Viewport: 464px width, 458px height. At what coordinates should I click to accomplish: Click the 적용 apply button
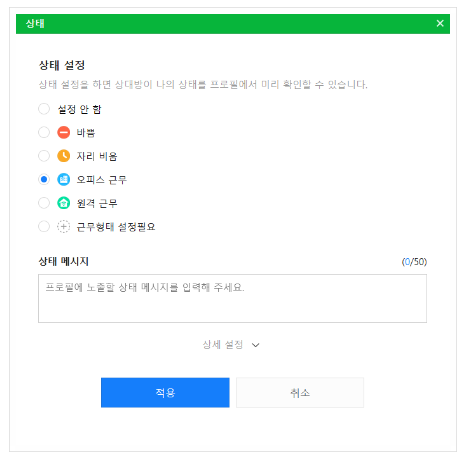click(x=165, y=392)
